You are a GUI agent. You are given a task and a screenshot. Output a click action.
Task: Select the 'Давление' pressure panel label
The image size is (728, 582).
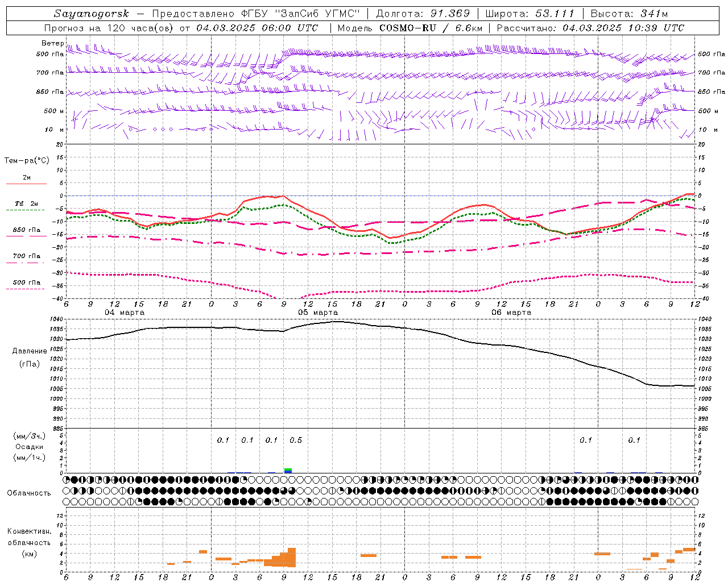coord(30,351)
